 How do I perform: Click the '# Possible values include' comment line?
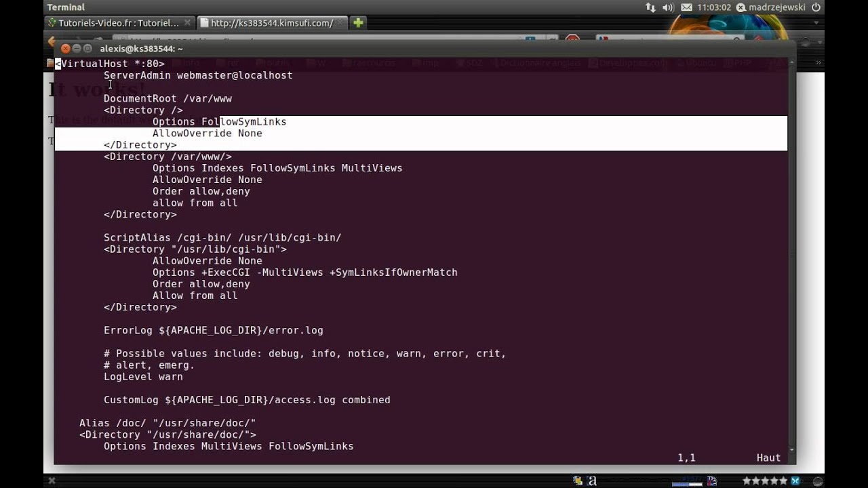pyautogui.click(x=305, y=354)
